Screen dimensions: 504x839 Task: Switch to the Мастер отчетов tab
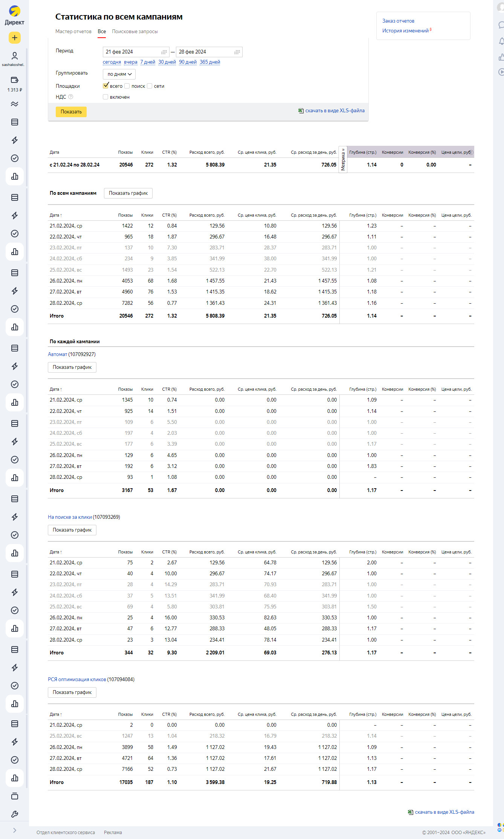[x=73, y=32]
